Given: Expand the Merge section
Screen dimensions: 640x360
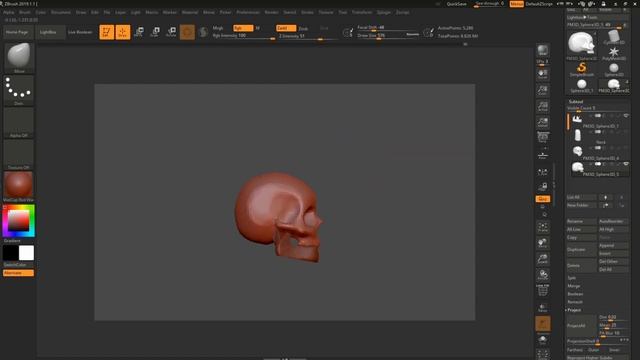Looking at the screenshot, I should point(573,286).
